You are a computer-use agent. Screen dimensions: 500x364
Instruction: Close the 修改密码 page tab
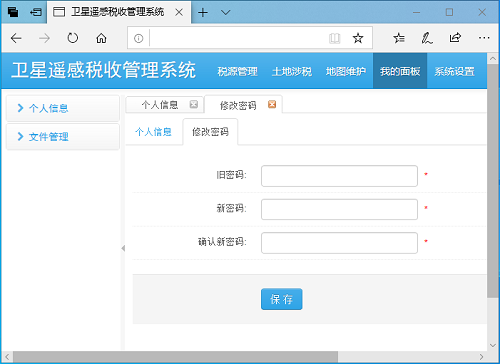point(272,104)
